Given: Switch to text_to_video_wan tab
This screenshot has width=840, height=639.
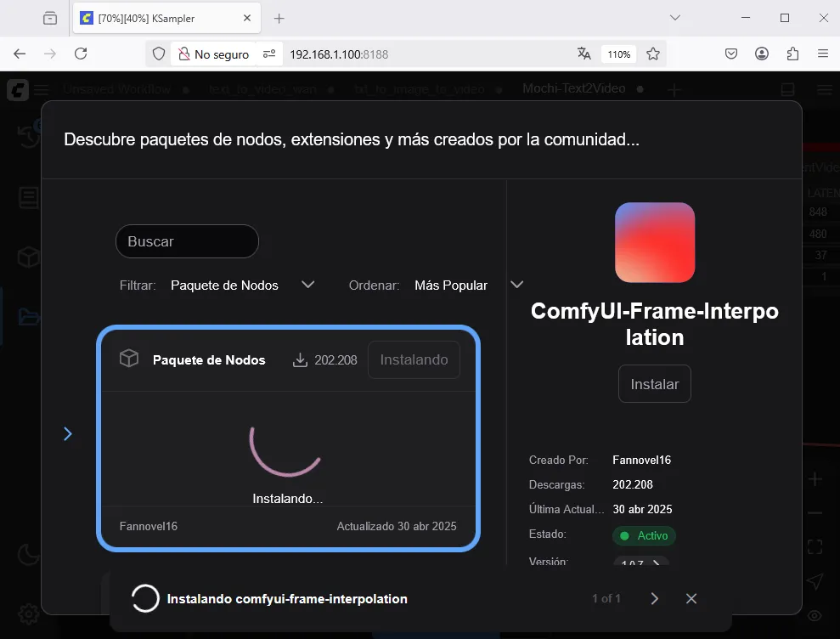Looking at the screenshot, I should 262,89.
